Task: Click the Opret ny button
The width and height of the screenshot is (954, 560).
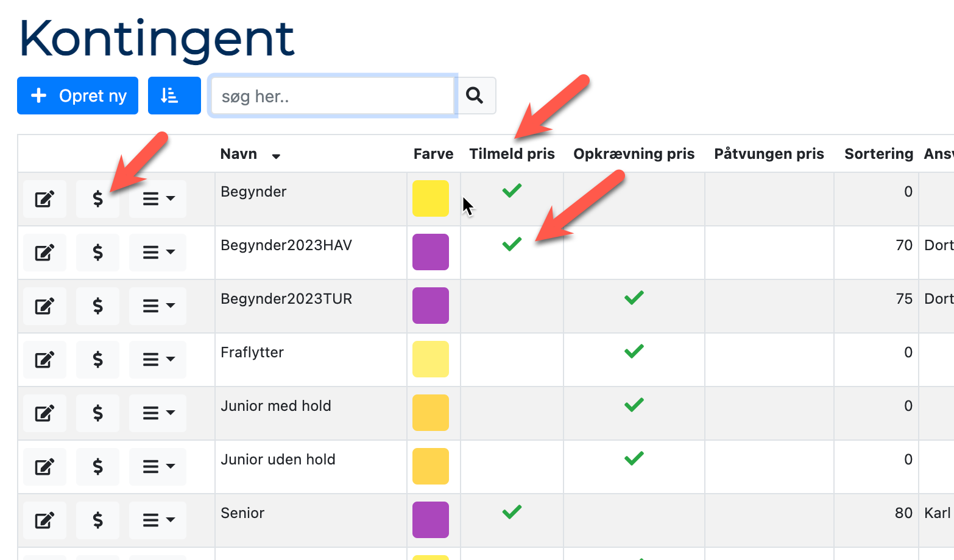Action: click(x=78, y=96)
